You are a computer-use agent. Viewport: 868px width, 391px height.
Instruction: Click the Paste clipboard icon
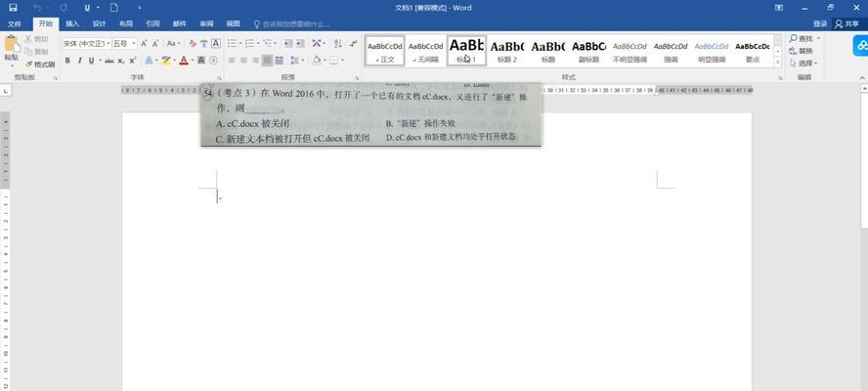click(x=11, y=44)
